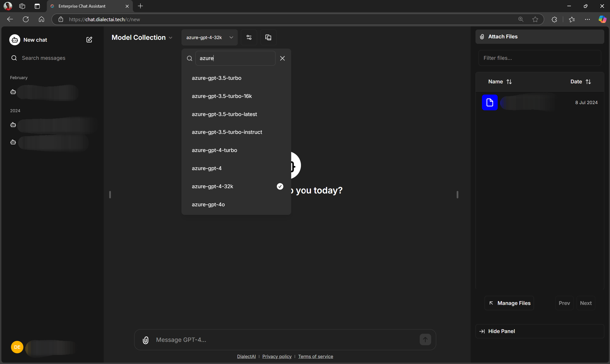
Task: Add page to favorites star icon
Action: (x=535, y=19)
